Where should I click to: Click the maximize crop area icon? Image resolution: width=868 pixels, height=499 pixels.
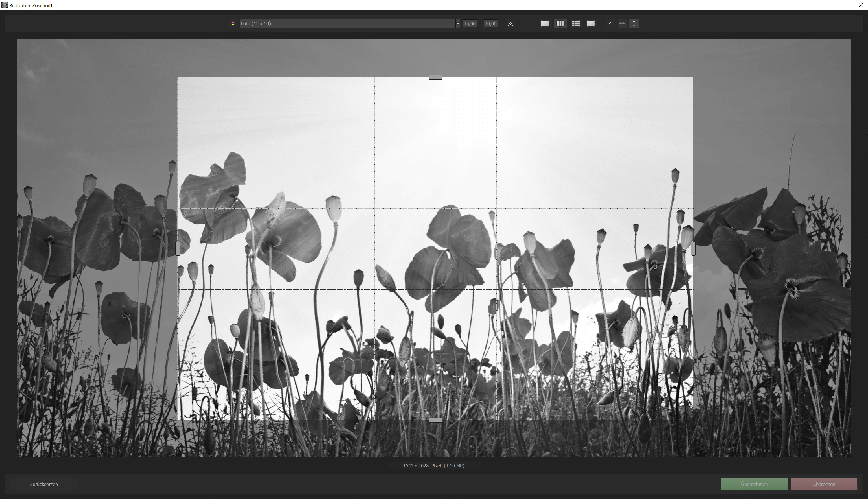pyautogui.click(x=511, y=23)
